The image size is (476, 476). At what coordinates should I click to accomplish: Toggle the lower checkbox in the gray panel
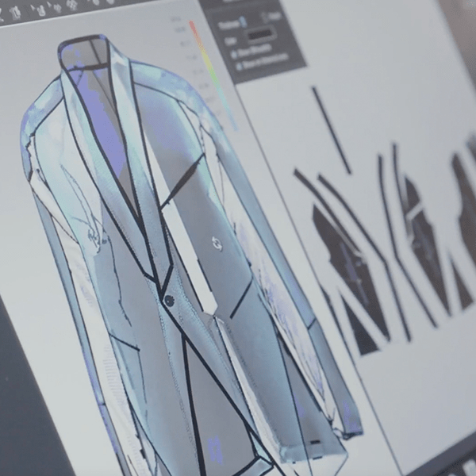(x=240, y=66)
